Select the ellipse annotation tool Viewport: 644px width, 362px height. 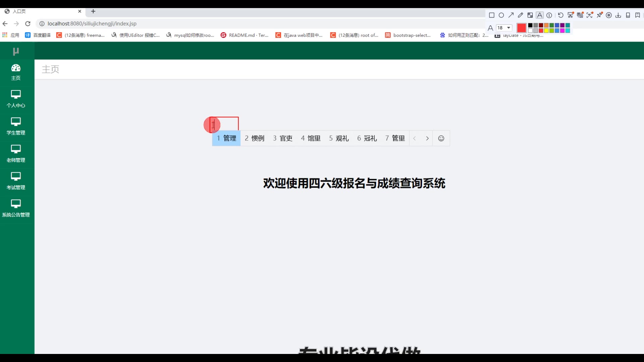coord(501,15)
